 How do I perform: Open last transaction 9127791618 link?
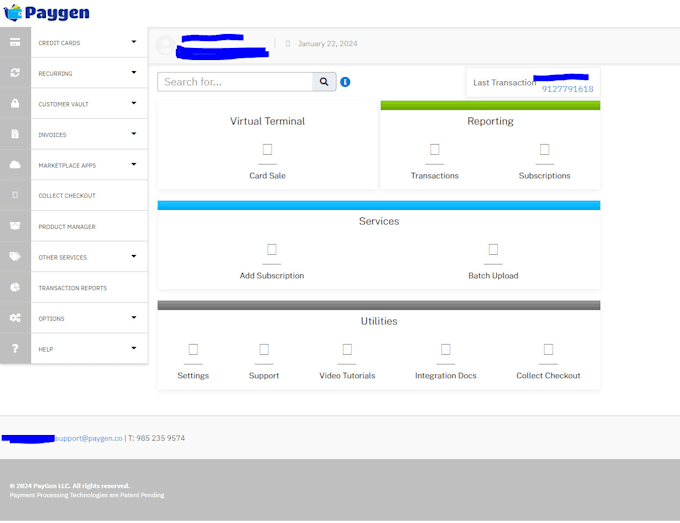pos(567,89)
